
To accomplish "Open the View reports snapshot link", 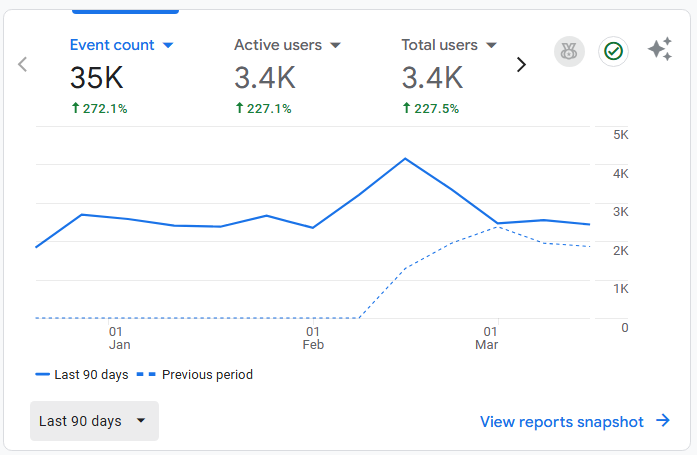I will [562, 422].
